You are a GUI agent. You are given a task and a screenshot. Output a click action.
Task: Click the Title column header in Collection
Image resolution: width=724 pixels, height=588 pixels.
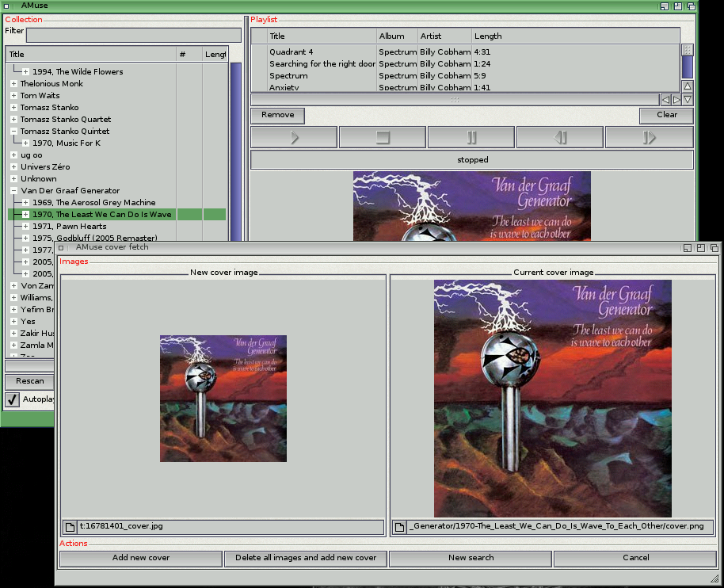coord(91,54)
